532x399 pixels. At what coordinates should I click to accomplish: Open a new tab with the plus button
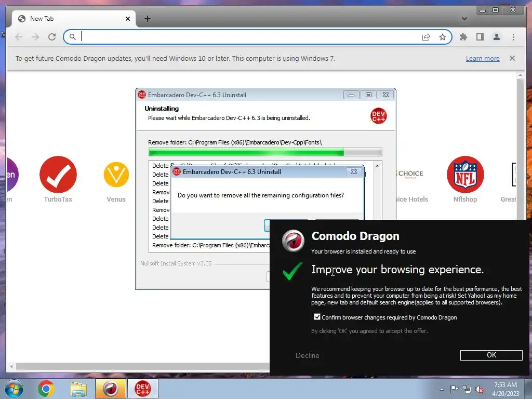point(147,19)
